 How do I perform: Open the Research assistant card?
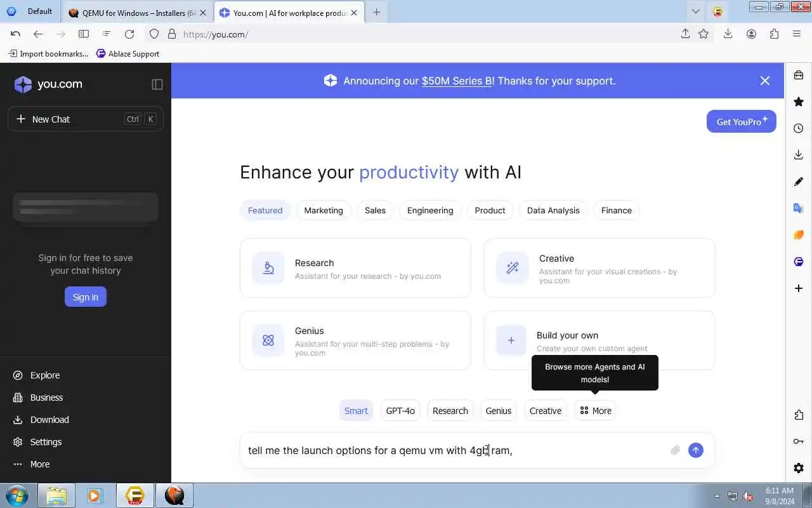pos(355,268)
